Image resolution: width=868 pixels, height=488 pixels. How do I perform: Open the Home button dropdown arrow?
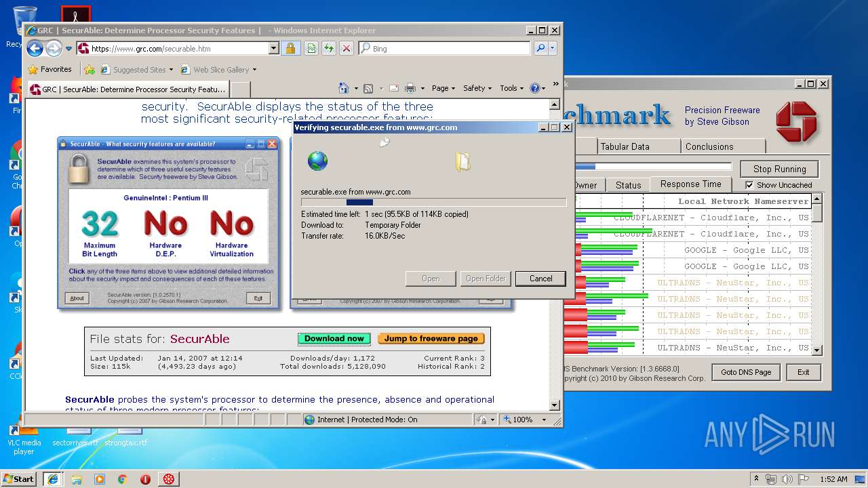point(355,88)
